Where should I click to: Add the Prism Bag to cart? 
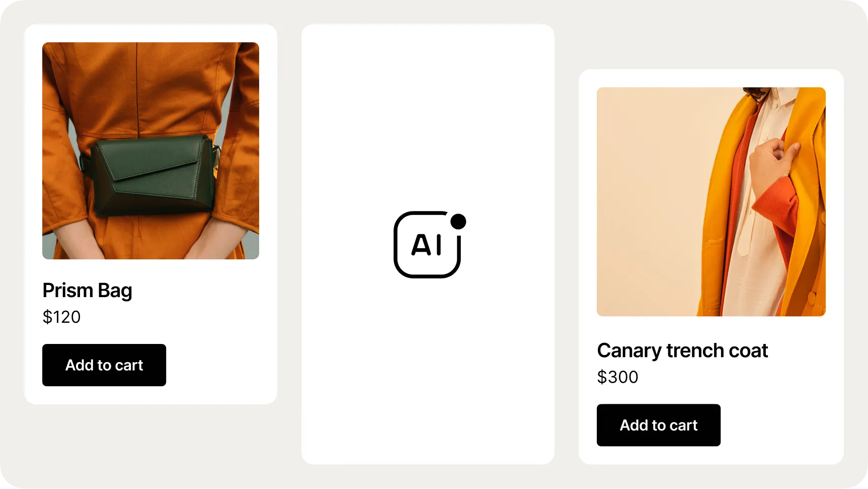pyautogui.click(x=104, y=365)
